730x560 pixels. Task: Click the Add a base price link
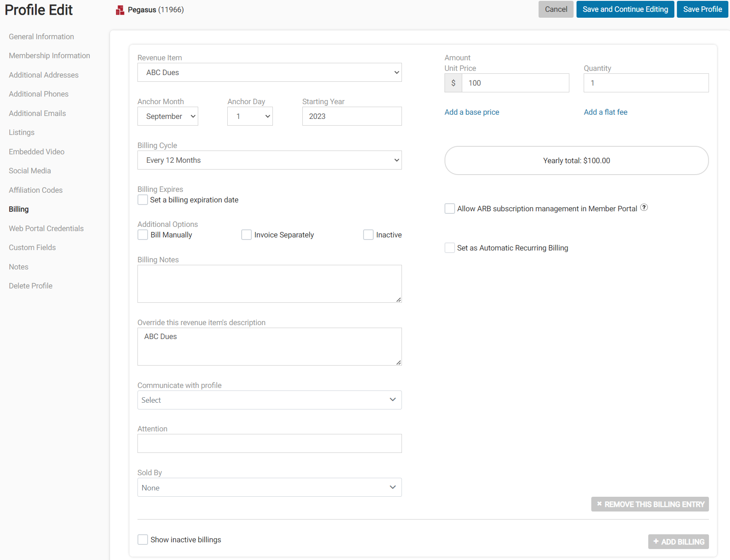(471, 112)
